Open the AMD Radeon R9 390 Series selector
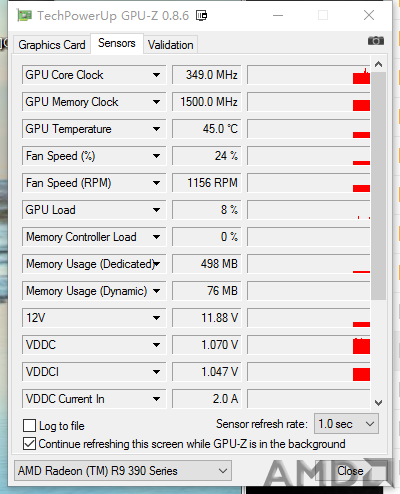Screen dimensions: 400x494 pyautogui.click(x=123, y=471)
